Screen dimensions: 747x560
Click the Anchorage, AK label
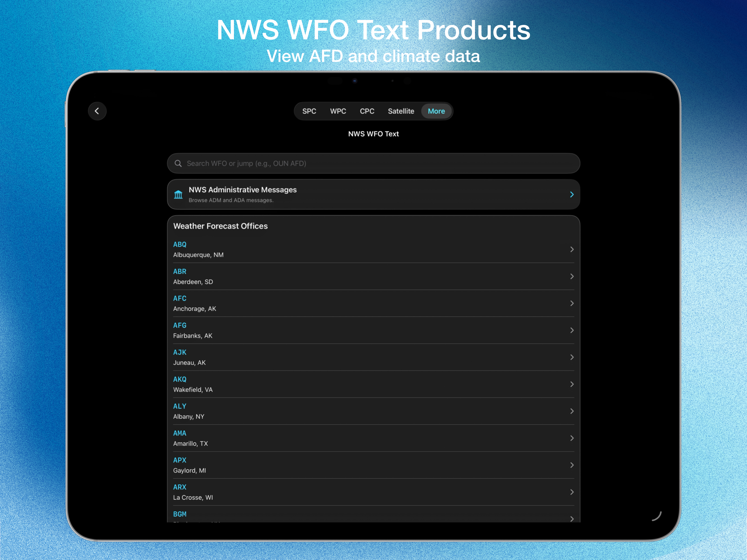pyautogui.click(x=195, y=309)
